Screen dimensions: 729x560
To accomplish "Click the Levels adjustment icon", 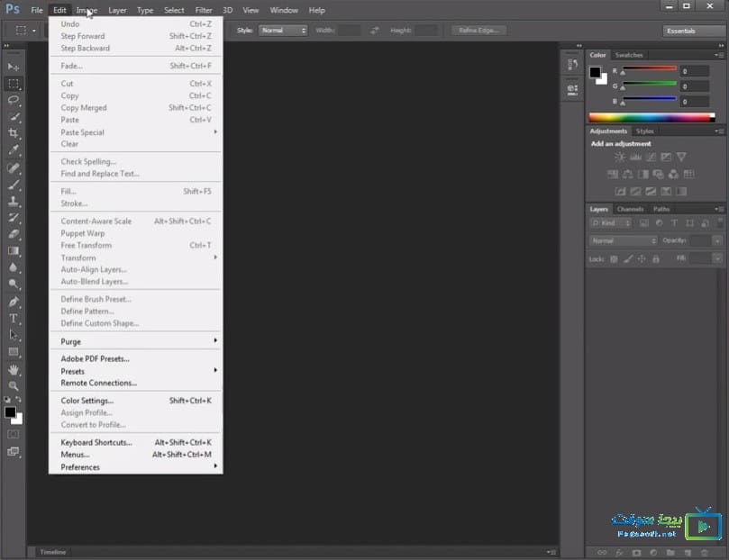I will tap(635, 157).
